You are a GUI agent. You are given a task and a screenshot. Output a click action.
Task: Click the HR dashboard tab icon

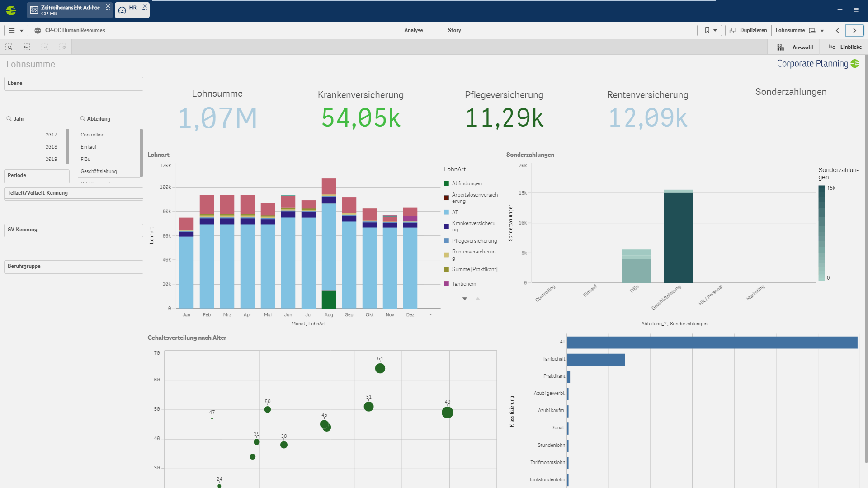point(122,9)
